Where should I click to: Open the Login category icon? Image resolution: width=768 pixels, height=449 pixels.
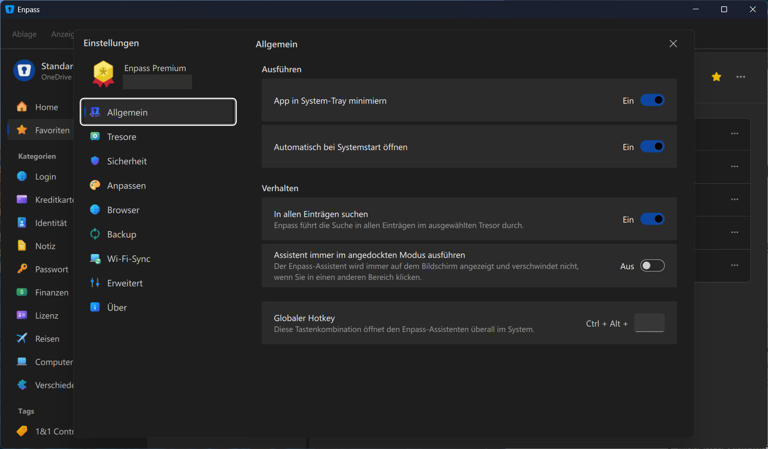tap(22, 176)
